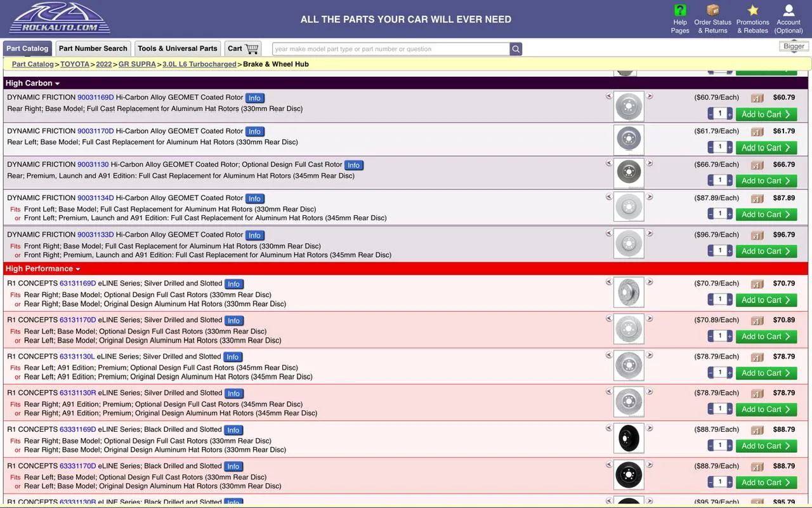The image size is (812, 508).
Task: Click the package icon beside $70.79 price
Action: tap(757, 284)
